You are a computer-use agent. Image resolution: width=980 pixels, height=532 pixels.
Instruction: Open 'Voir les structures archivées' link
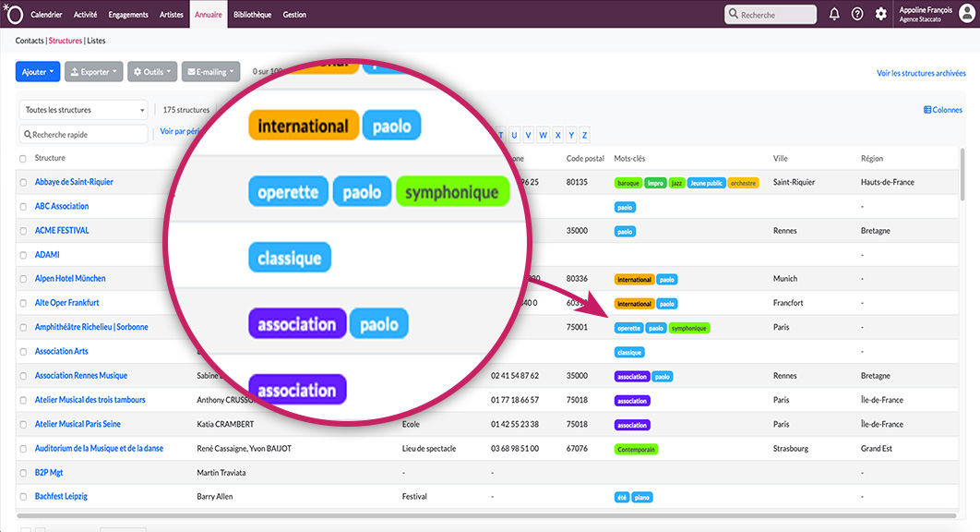(x=921, y=73)
